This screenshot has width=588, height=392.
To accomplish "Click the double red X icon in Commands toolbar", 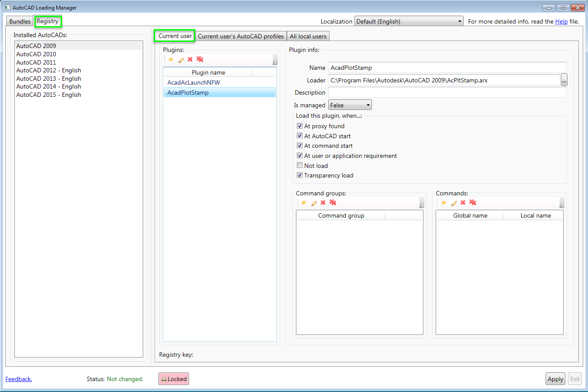I will pyautogui.click(x=473, y=202).
